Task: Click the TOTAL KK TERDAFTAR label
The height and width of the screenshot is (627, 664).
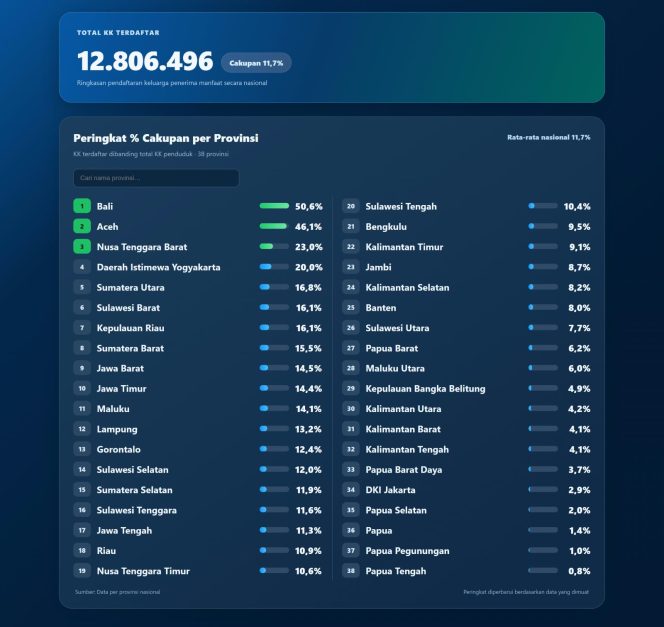Action: [x=118, y=33]
